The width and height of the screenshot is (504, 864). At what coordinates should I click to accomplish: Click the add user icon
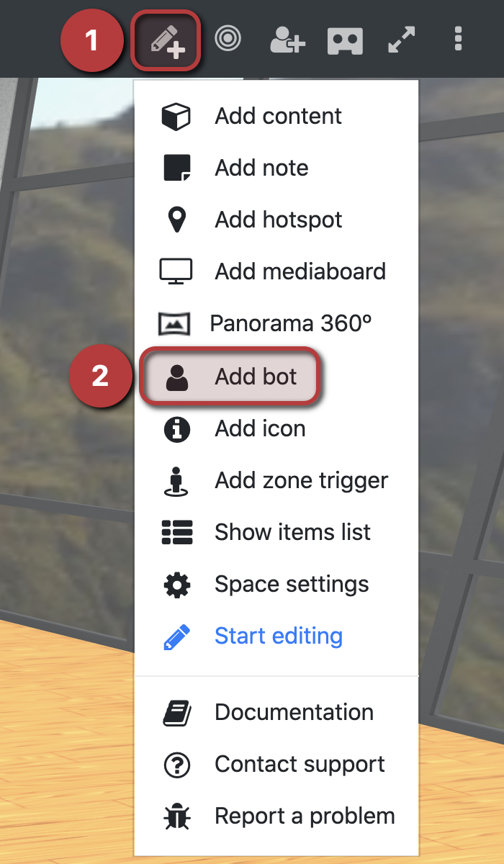click(x=287, y=40)
